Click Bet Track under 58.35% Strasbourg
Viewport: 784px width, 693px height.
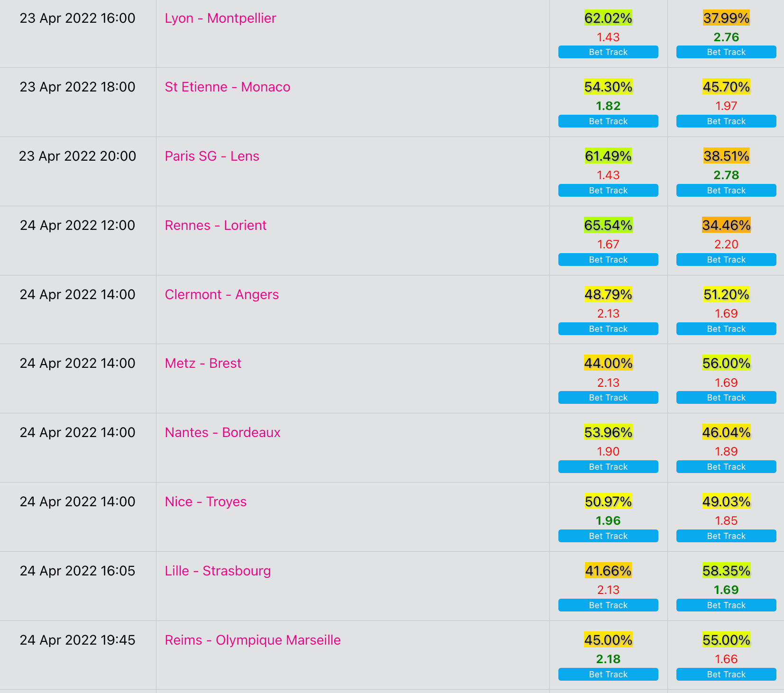tap(726, 605)
